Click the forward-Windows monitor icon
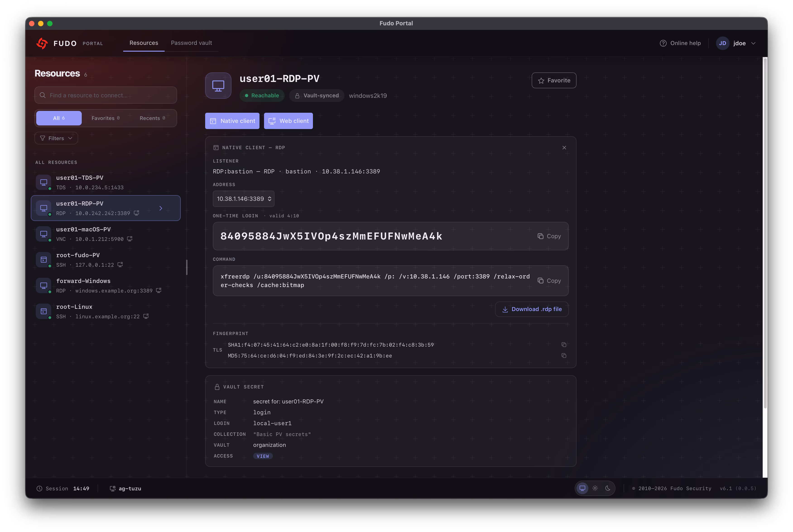Viewport: 793px width, 532px height. point(44,285)
